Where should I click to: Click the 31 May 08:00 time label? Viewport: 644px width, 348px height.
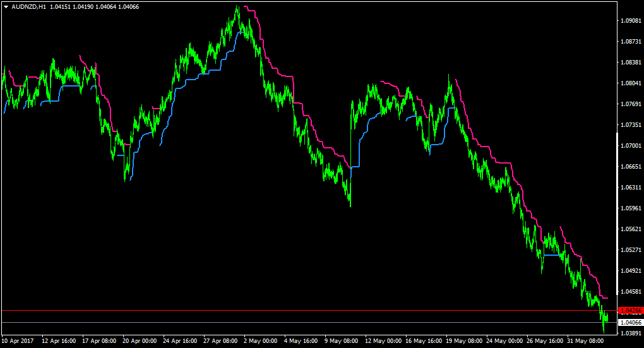(585, 341)
